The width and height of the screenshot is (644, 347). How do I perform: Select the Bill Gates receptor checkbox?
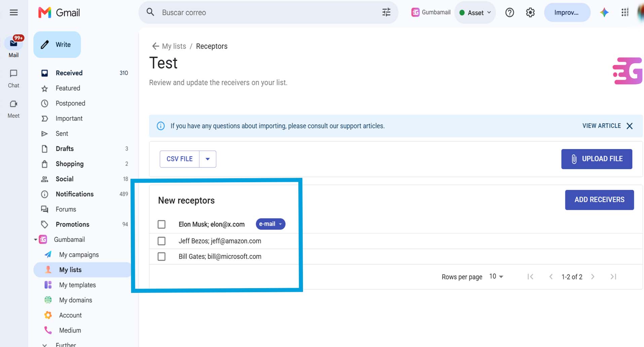coord(161,257)
